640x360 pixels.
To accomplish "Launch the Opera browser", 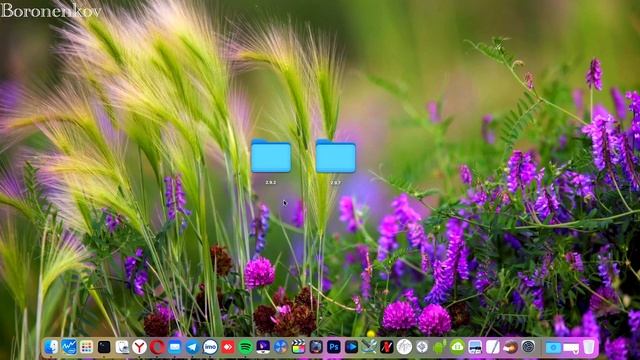I will tap(157, 347).
